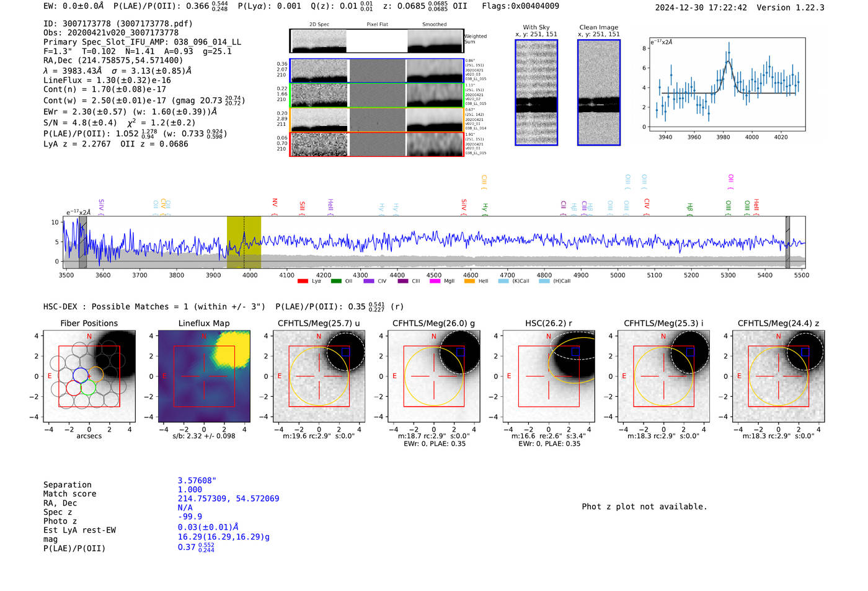Click the (K)CaII legend swatch
The height and width of the screenshot is (591, 868).
[x=503, y=281]
